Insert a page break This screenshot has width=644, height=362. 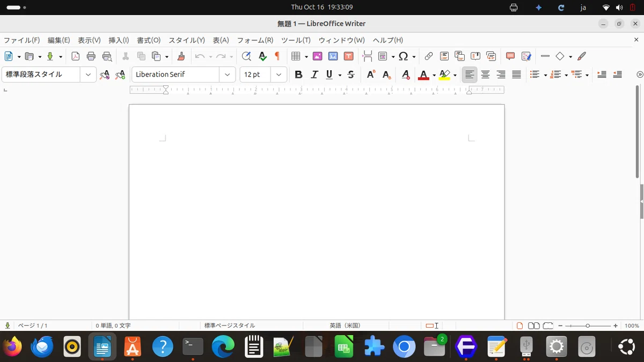click(367, 56)
